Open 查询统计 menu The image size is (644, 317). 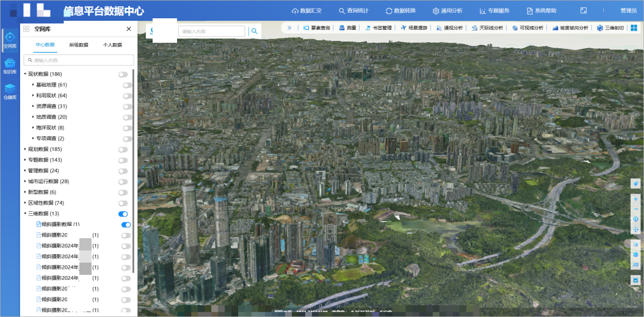pyautogui.click(x=353, y=11)
